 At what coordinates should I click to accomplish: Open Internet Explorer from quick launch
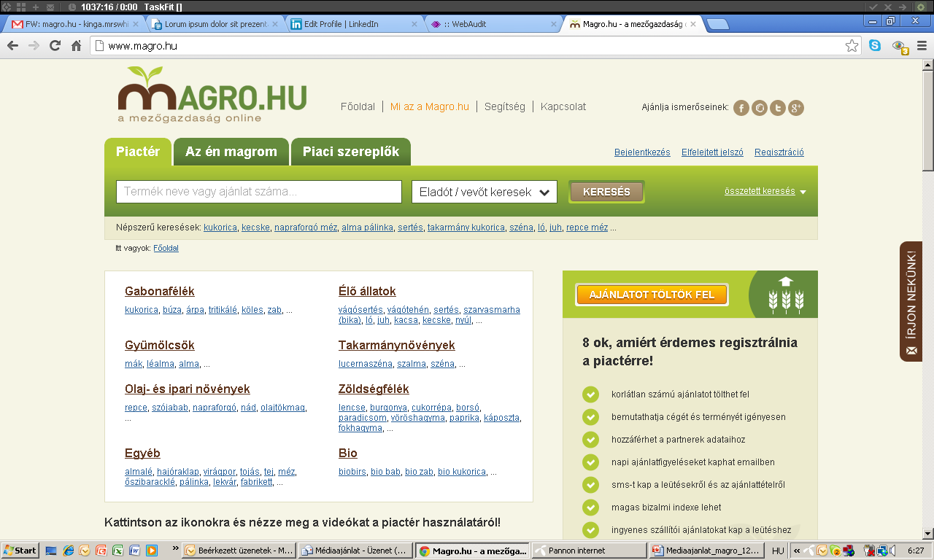[68, 551]
